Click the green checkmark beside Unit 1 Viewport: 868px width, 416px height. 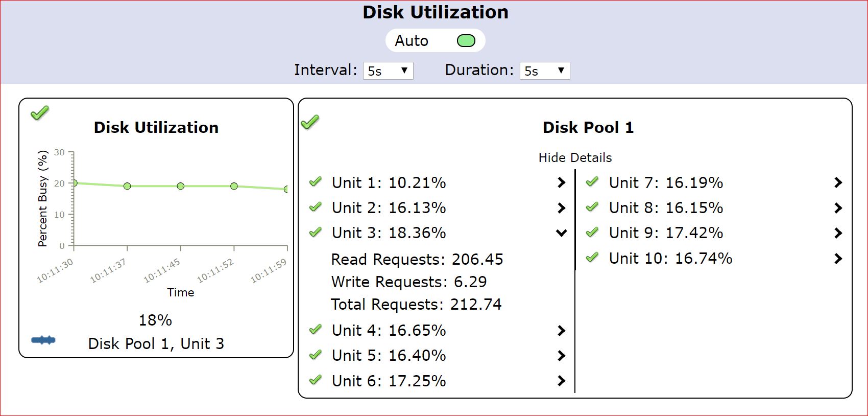tap(316, 181)
